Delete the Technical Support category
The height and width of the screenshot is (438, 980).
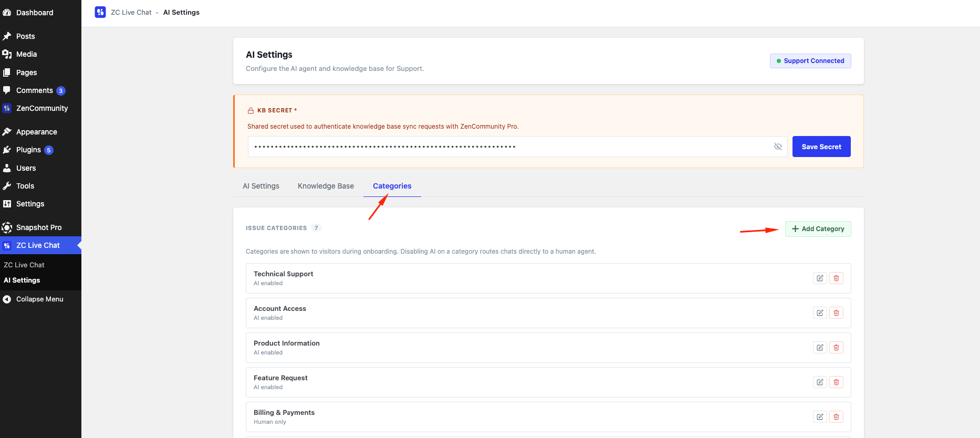[836, 278]
